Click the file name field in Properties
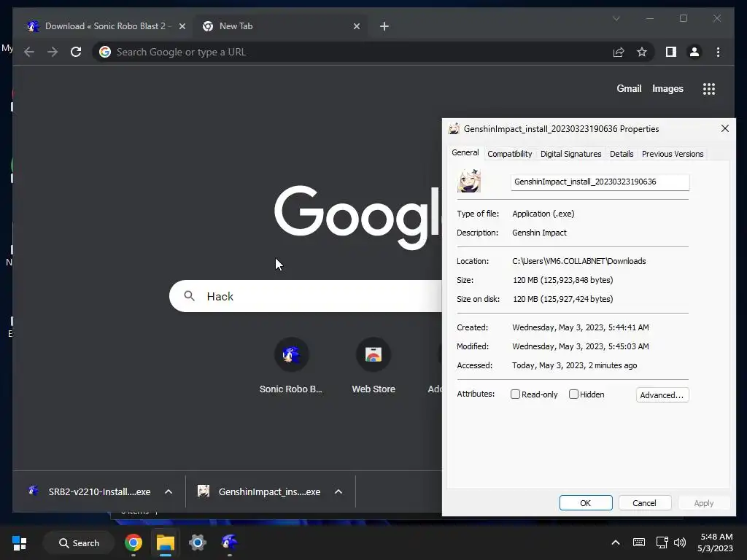Viewport: 747px width, 560px height. 600,182
